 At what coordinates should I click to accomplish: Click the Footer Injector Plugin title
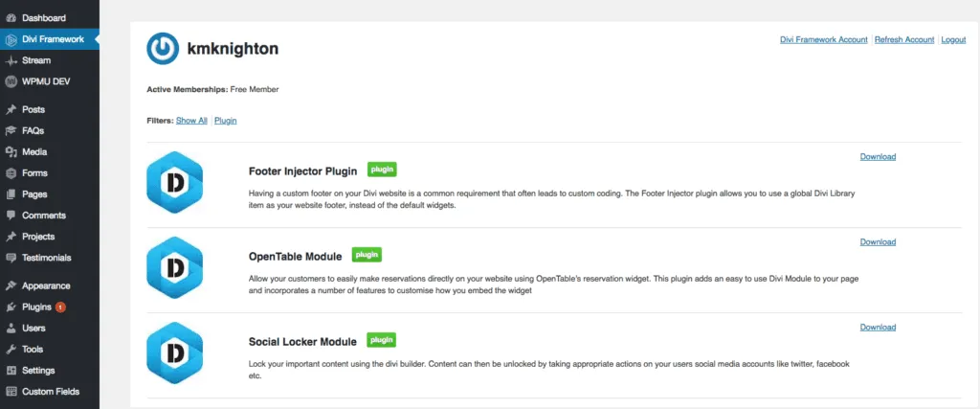pos(302,171)
